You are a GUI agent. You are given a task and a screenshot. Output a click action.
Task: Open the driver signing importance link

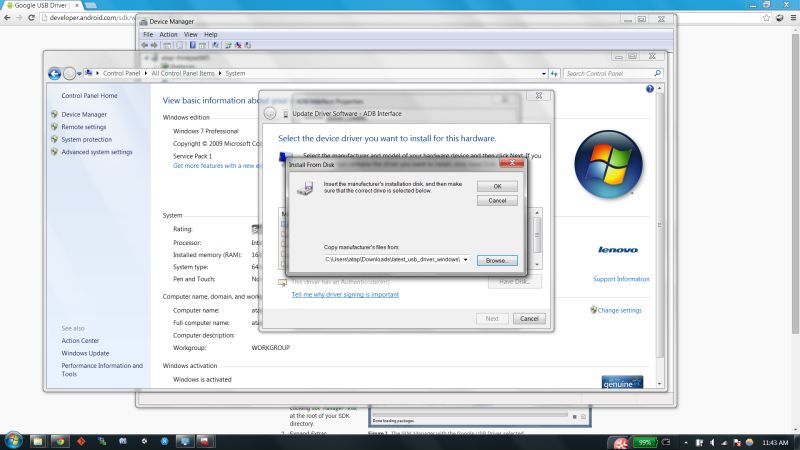click(x=345, y=294)
